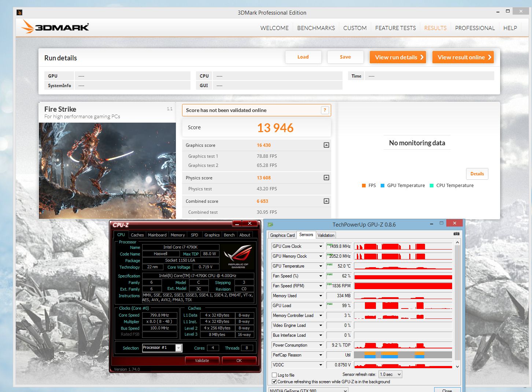The image size is (532, 392).
Task: Click View result online button
Action: coord(463,57)
